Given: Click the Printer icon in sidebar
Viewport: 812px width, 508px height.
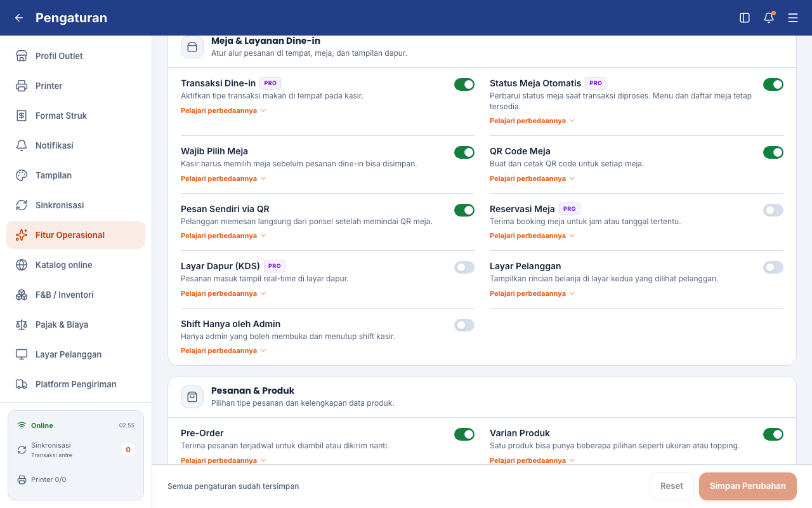Looking at the screenshot, I should pos(22,86).
